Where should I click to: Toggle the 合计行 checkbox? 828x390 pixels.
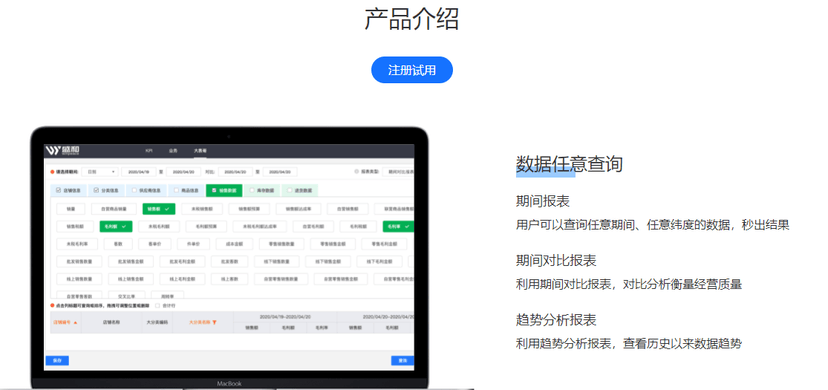[157, 306]
